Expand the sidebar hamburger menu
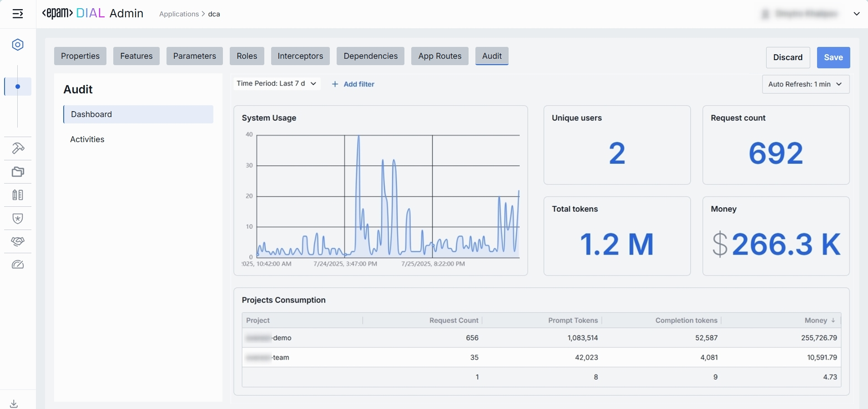This screenshot has width=868, height=409. (18, 14)
